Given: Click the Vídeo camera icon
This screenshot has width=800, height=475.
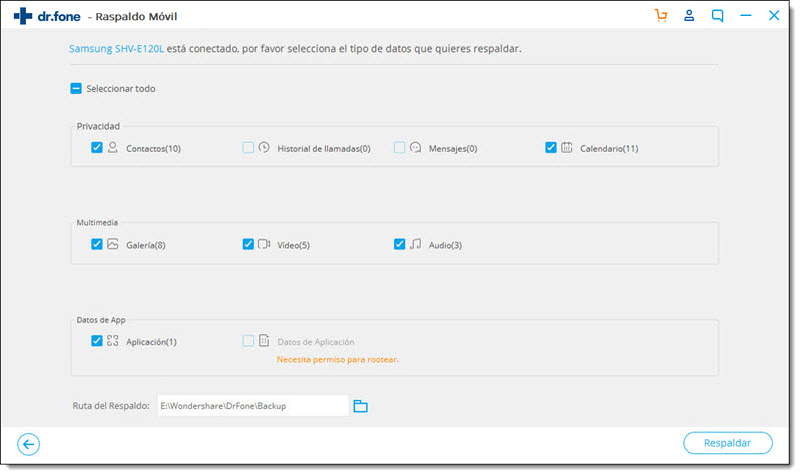Looking at the screenshot, I should click(x=264, y=244).
